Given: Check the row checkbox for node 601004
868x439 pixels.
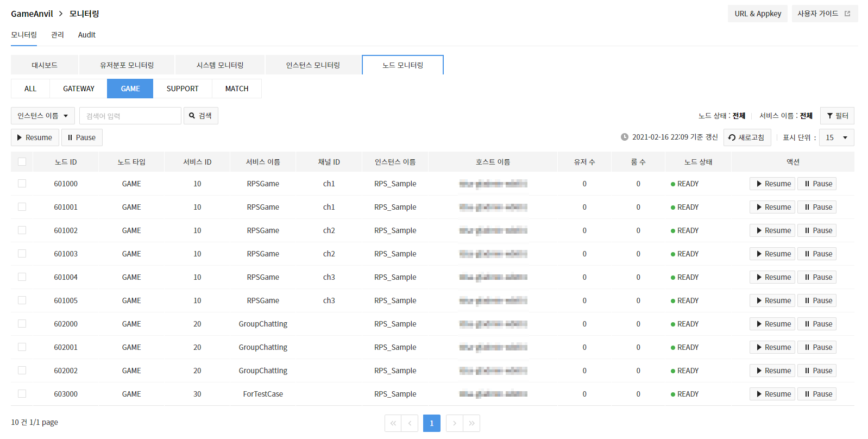Looking at the screenshot, I should [22, 277].
